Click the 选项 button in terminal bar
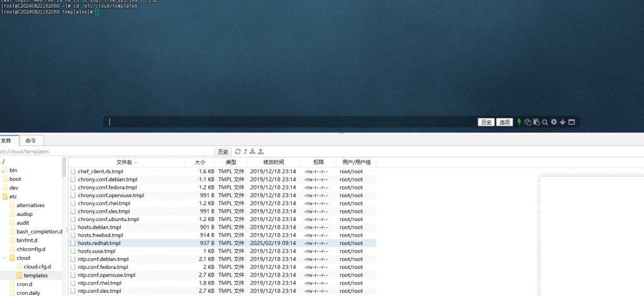Image resolution: width=644 pixels, height=296 pixels. coord(504,122)
